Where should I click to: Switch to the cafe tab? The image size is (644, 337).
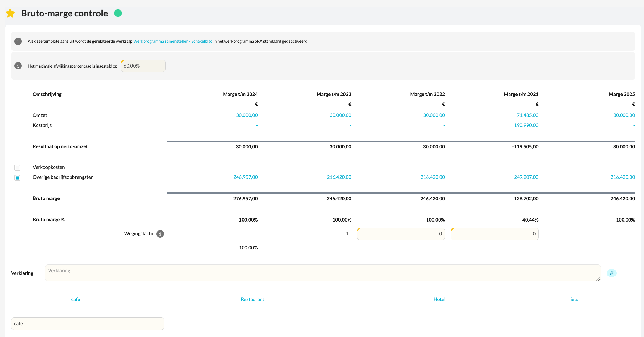pyautogui.click(x=76, y=299)
